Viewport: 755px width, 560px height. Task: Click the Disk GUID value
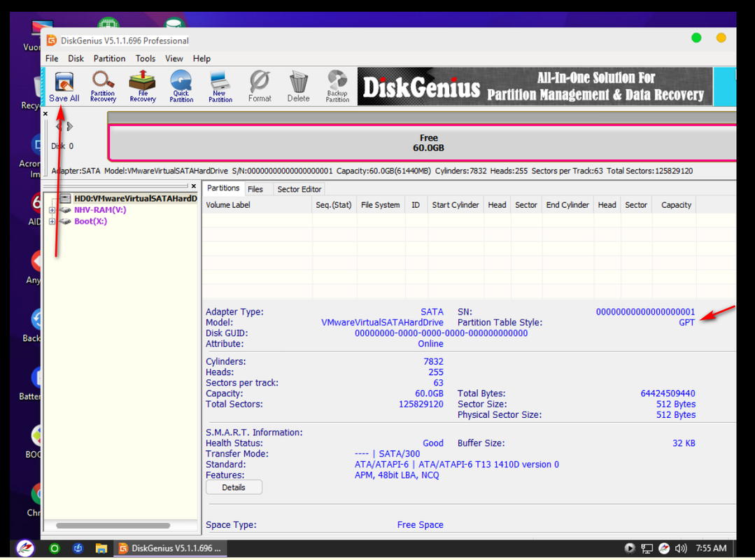click(x=441, y=333)
